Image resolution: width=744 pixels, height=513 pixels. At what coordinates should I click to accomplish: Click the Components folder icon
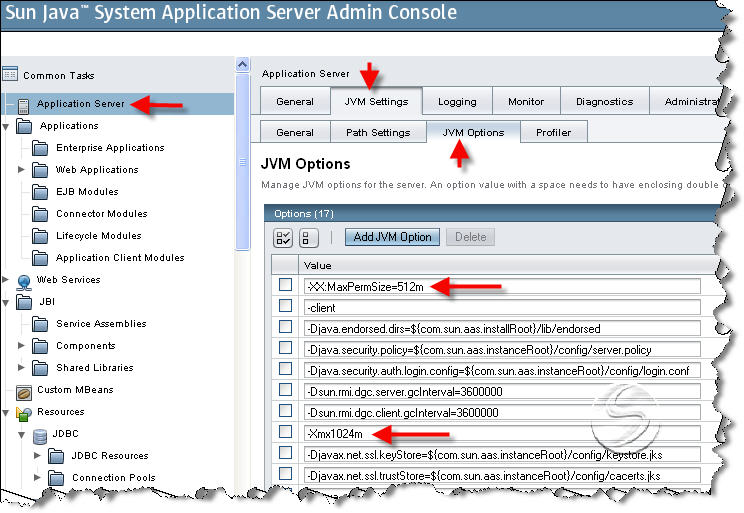click(40, 346)
